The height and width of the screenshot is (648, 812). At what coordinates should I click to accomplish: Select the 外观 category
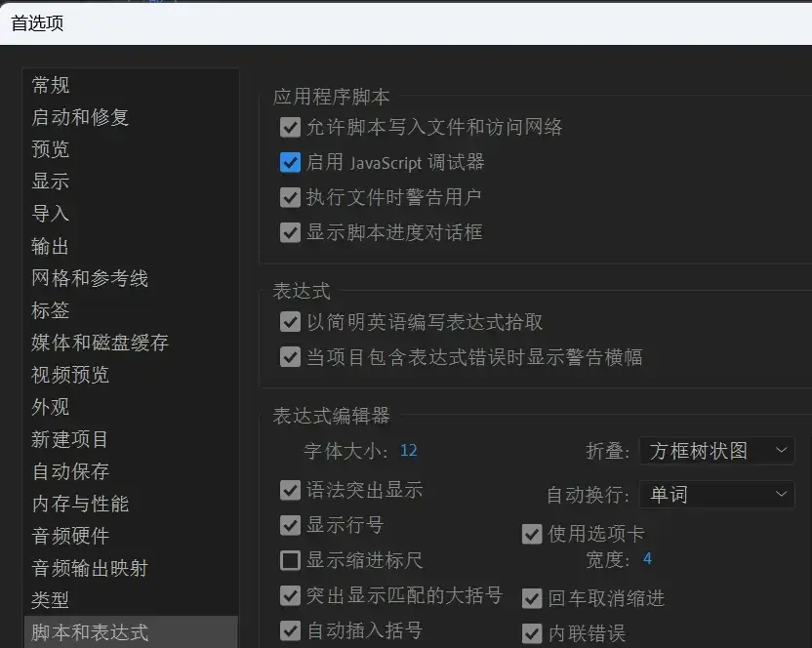[50, 407]
